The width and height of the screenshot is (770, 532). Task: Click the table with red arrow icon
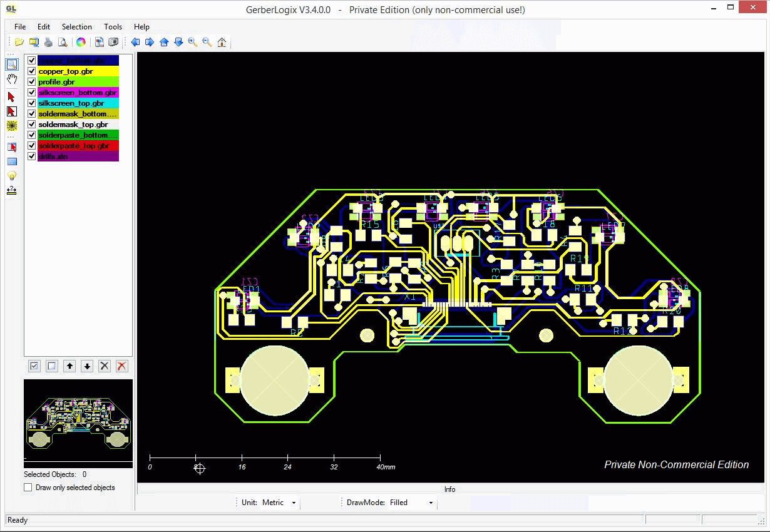tap(12, 147)
